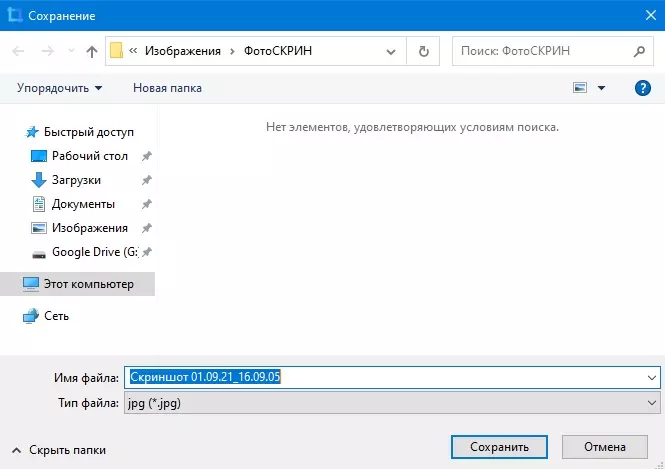The width and height of the screenshot is (665, 469).
Task: Open help with the question mark icon
Action: [643, 88]
